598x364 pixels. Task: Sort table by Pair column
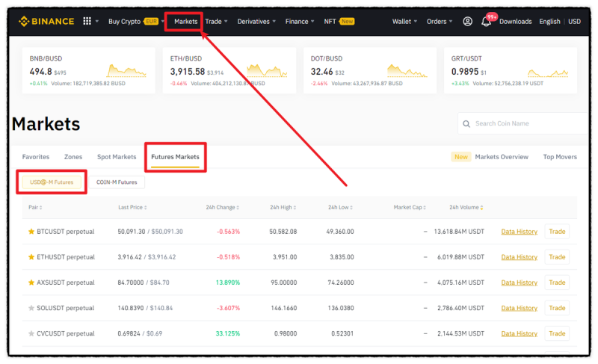coord(35,207)
